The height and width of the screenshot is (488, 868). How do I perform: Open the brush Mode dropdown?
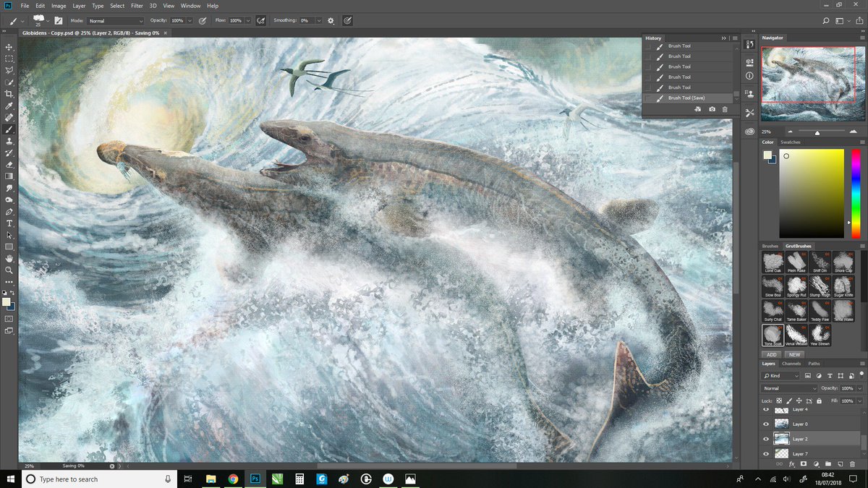[116, 21]
